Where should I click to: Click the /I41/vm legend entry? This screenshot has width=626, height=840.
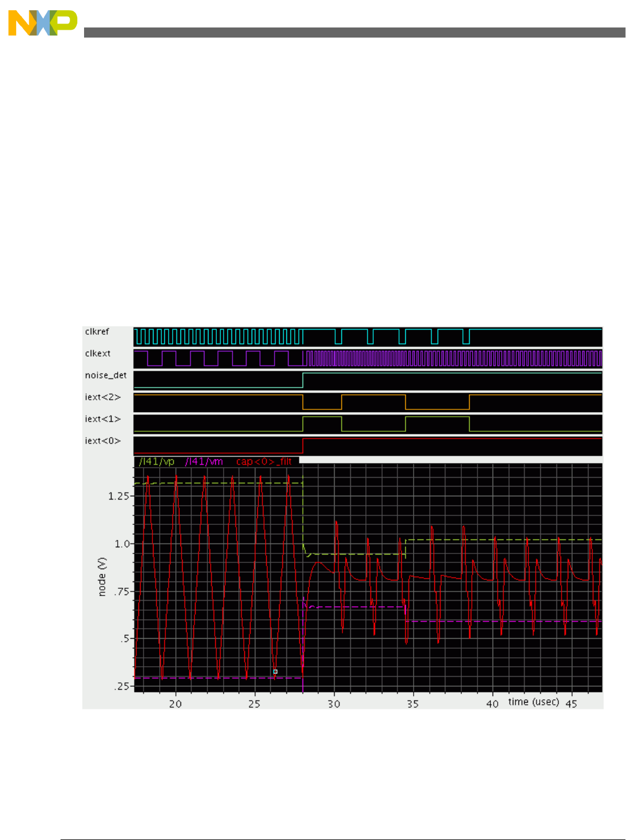pyautogui.click(x=204, y=461)
